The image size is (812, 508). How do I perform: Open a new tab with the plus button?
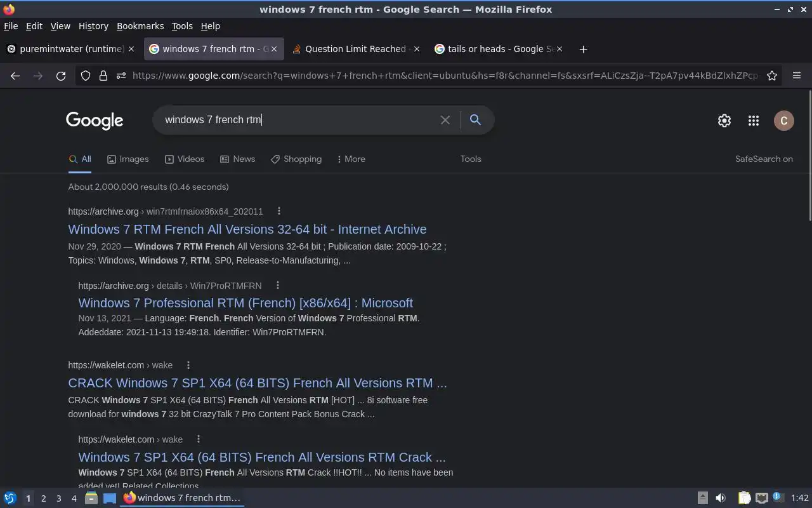pyautogui.click(x=583, y=49)
